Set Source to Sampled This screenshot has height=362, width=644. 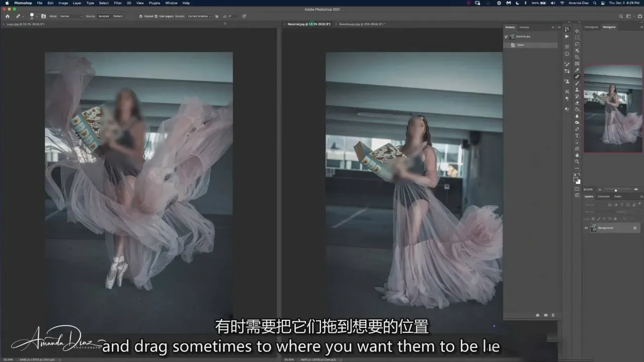pyautogui.click(x=104, y=16)
